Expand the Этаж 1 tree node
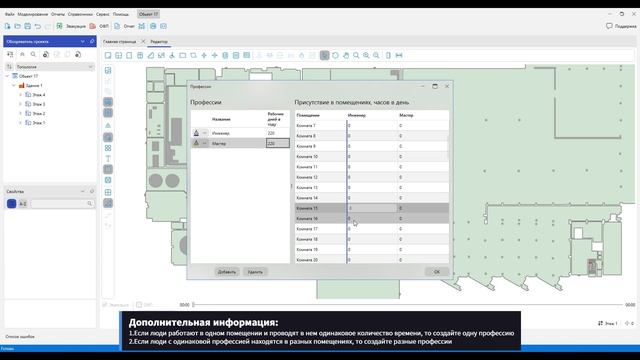 [20, 122]
